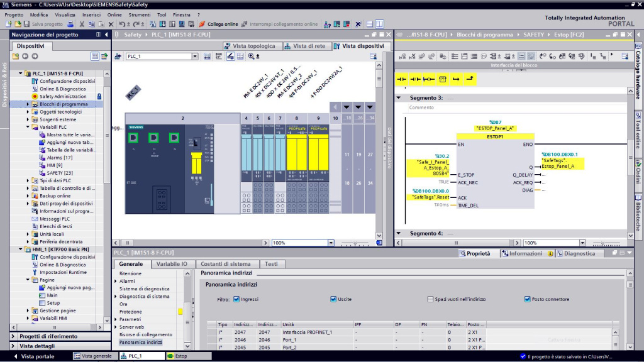This screenshot has height=362, width=644.
Task: Insert an empty box instruction
Action: pos(442,79)
